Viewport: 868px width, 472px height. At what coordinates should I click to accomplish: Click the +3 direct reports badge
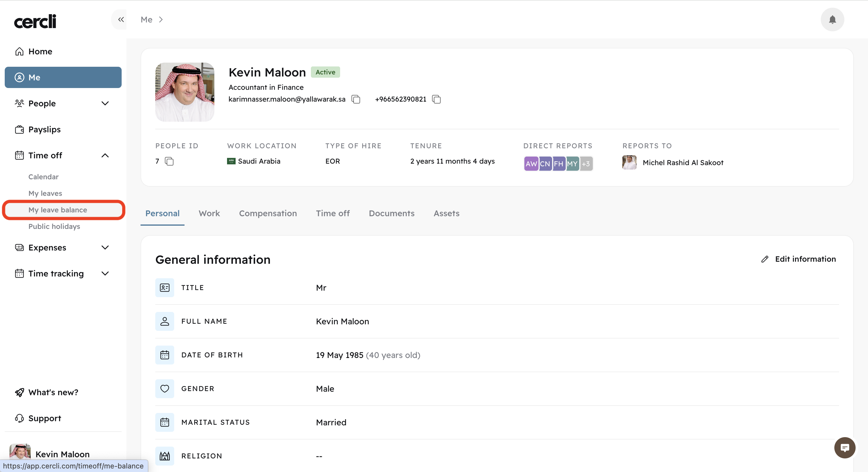click(x=586, y=164)
